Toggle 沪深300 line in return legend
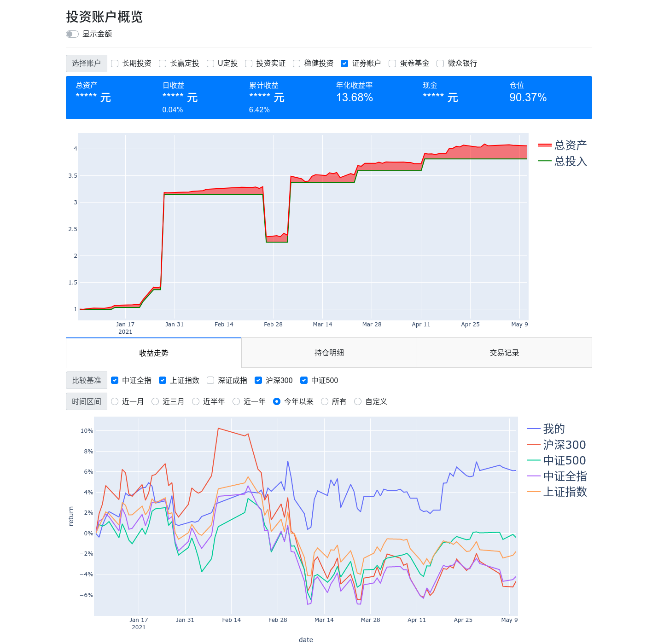Viewport: 658px width, 644px height. tap(557, 445)
